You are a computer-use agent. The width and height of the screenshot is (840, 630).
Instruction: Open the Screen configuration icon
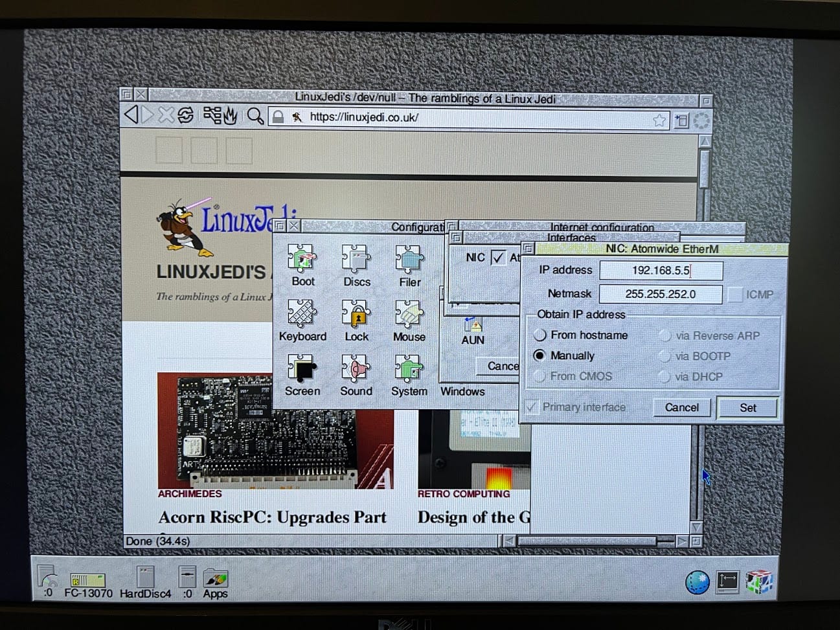(302, 370)
